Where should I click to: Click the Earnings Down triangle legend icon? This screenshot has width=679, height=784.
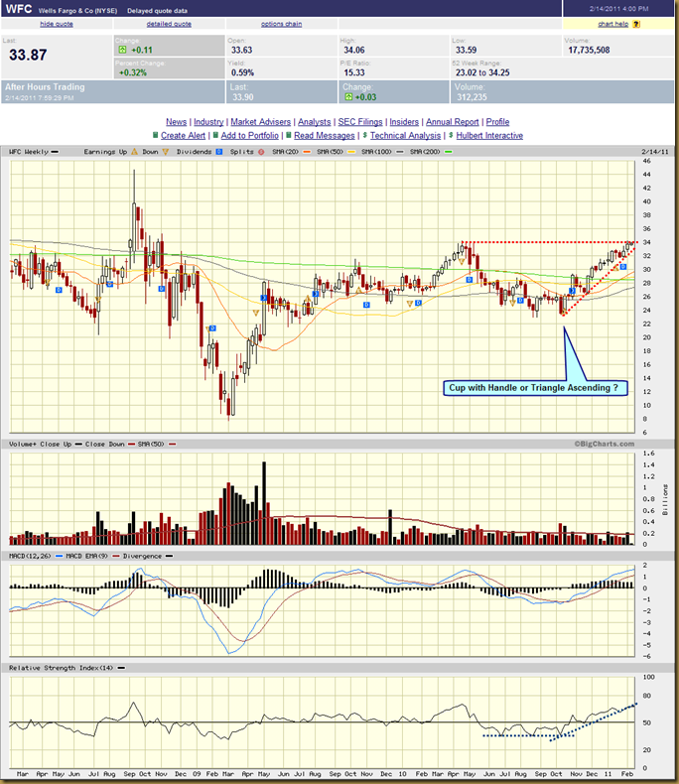pyautogui.click(x=165, y=152)
